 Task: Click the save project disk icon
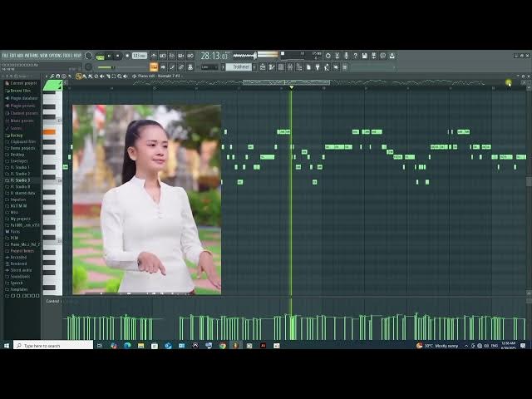coord(365,56)
